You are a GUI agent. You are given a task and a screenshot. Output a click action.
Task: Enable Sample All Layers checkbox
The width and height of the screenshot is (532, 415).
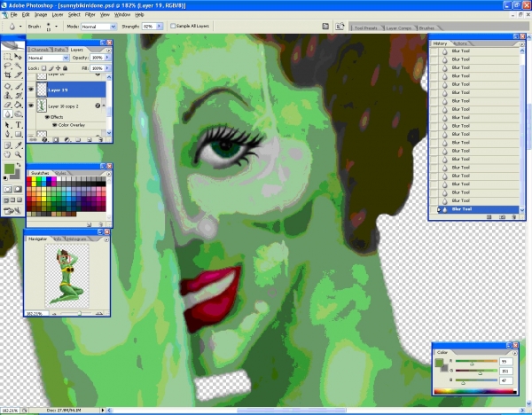coord(173,26)
